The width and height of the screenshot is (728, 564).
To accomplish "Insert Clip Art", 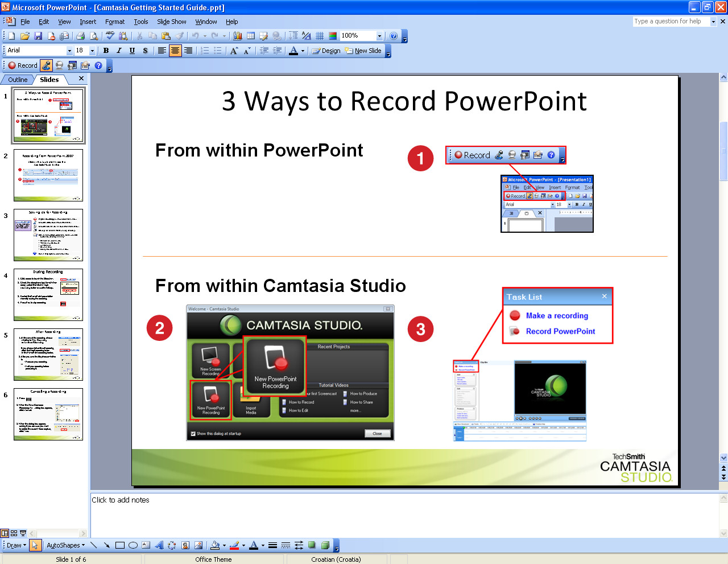I will coord(185,545).
